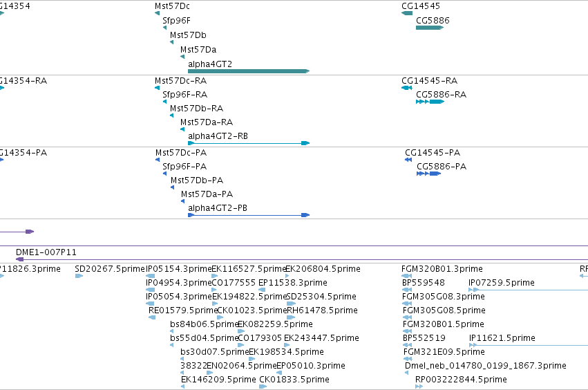Image resolution: width=588 pixels, height=390 pixels.
Task: Click the BP559548 EST label
Action: pos(424,283)
